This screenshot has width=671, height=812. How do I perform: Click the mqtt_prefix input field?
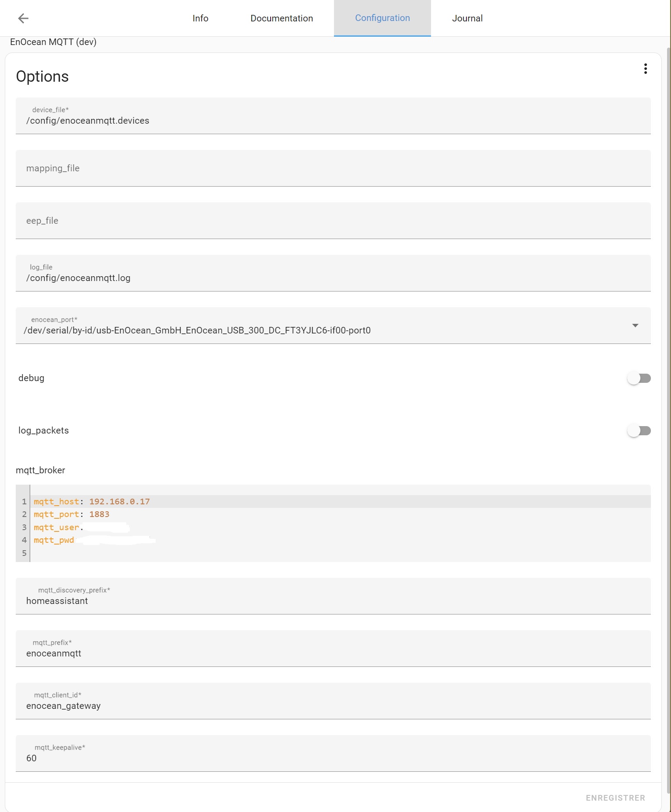(x=332, y=653)
